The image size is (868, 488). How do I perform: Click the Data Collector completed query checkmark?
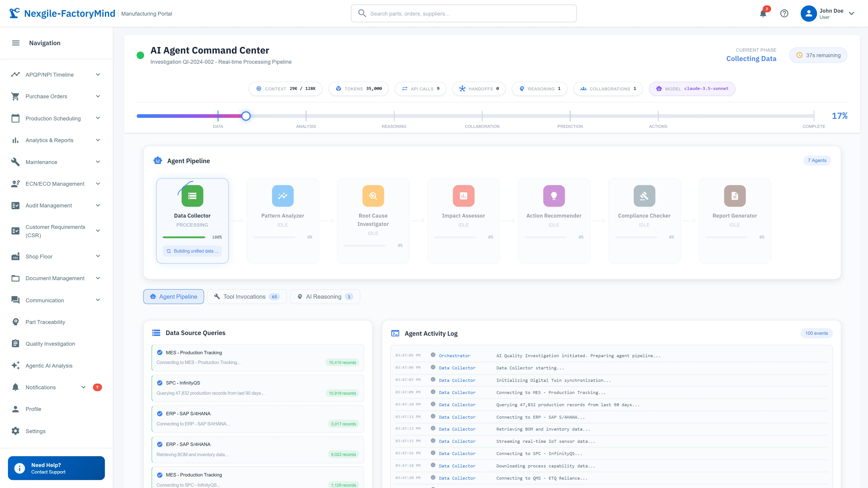pos(159,353)
